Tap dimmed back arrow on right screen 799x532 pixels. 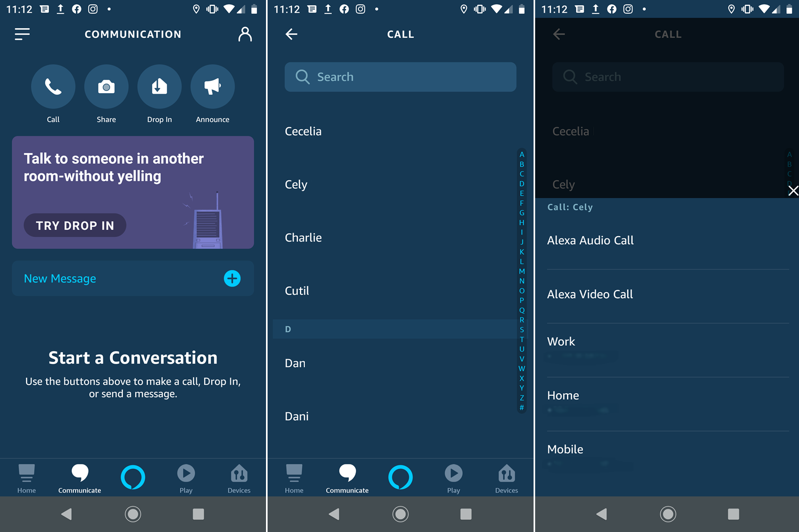(559, 34)
